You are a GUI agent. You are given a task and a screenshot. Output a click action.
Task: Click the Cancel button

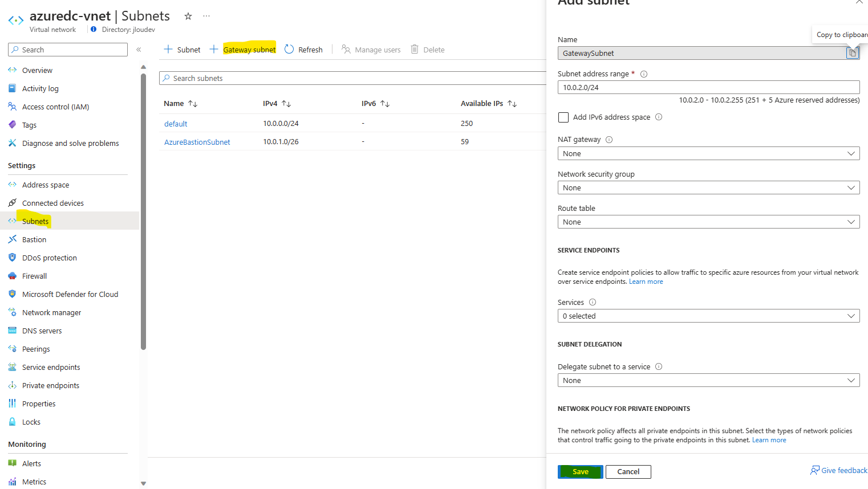(628, 471)
